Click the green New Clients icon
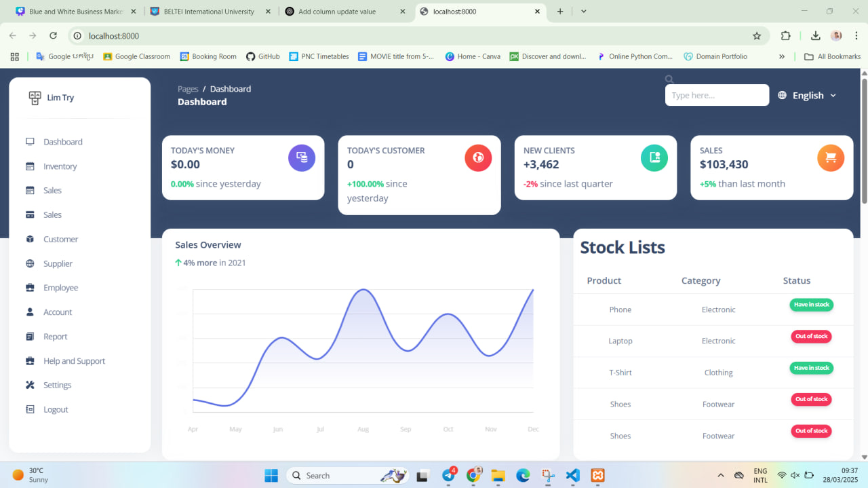This screenshot has width=868, height=488. tap(654, 157)
